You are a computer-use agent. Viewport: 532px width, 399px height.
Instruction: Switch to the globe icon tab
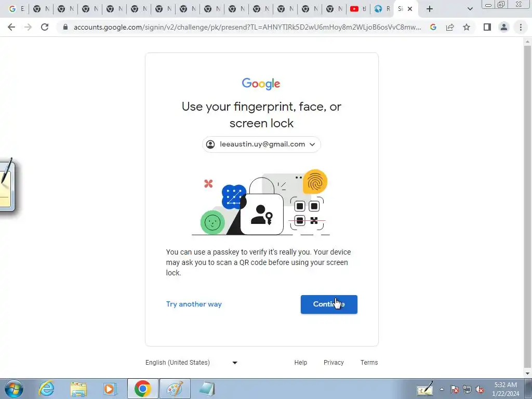click(x=382, y=9)
